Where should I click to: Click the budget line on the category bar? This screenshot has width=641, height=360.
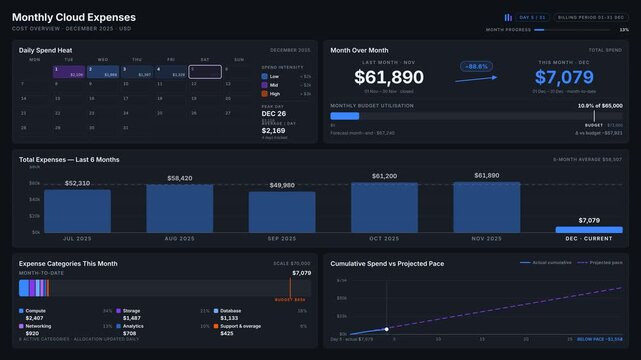tap(290, 288)
